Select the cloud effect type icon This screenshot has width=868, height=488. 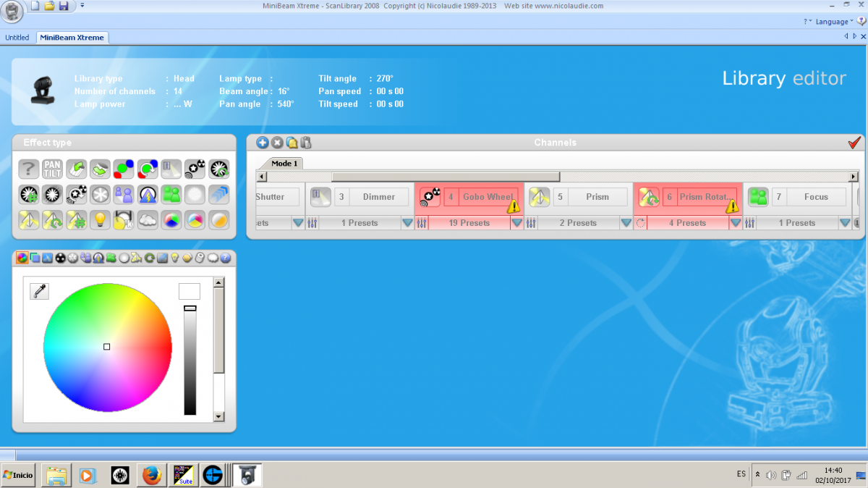(x=147, y=220)
